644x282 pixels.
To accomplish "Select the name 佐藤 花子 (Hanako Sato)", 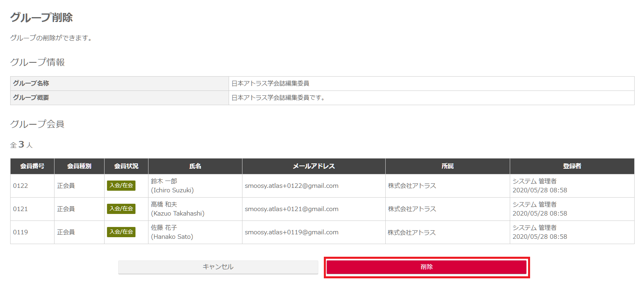I will [172, 232].
